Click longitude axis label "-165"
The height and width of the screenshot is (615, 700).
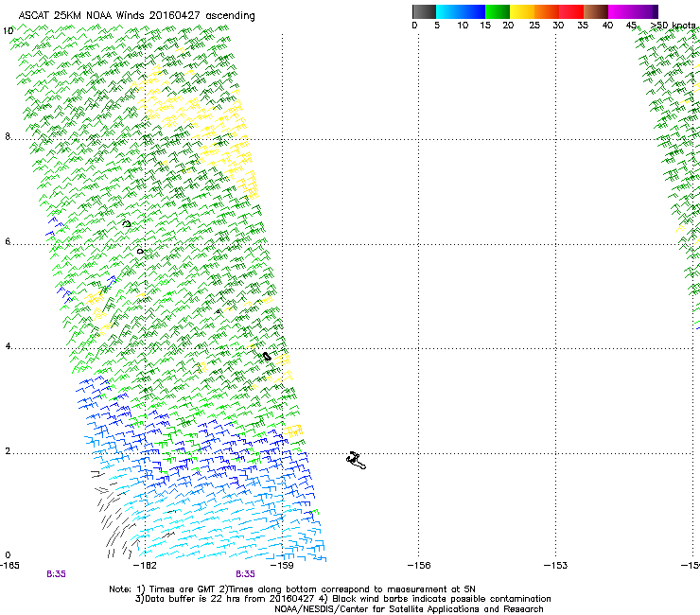click(x=9, y=566)
